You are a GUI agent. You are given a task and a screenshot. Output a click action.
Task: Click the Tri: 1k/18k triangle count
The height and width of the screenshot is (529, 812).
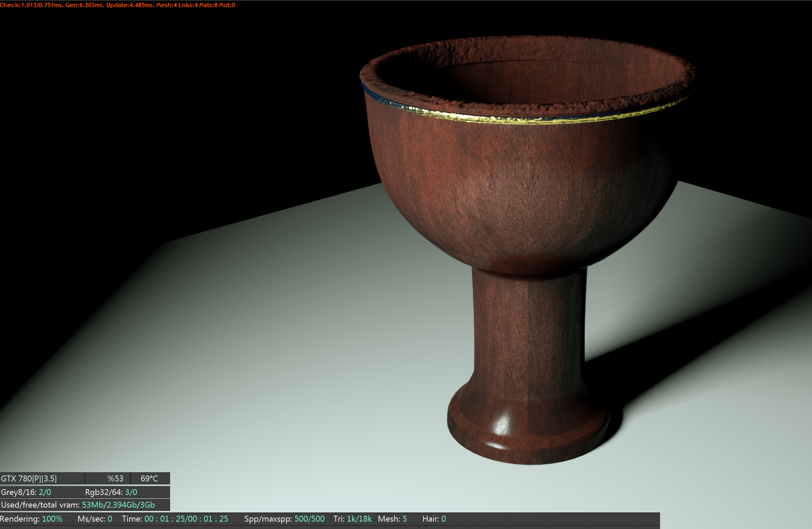(x=352, y=519)
